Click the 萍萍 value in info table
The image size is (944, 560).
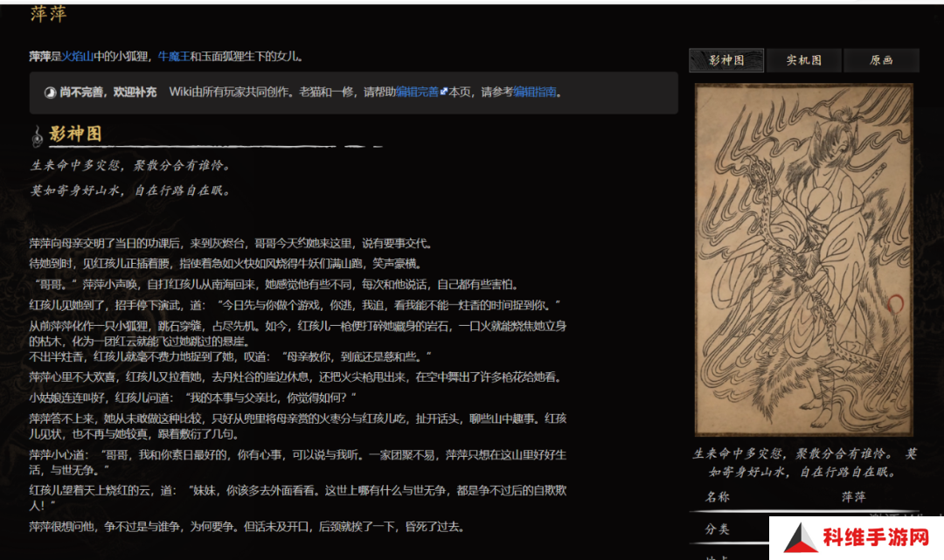854,497
